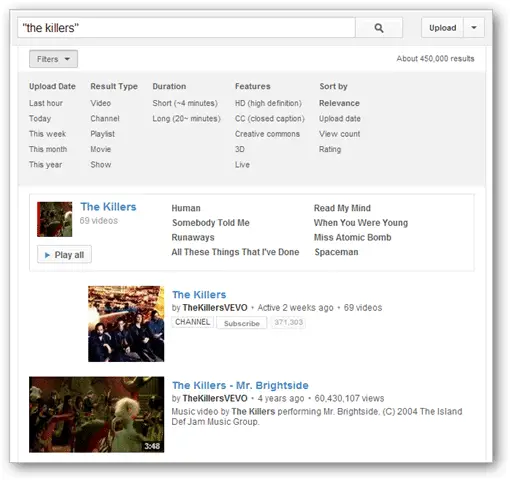Open The Killers playlist title with 69 videos
Screen dimensions: 510x480
click(x=108, y=207)
